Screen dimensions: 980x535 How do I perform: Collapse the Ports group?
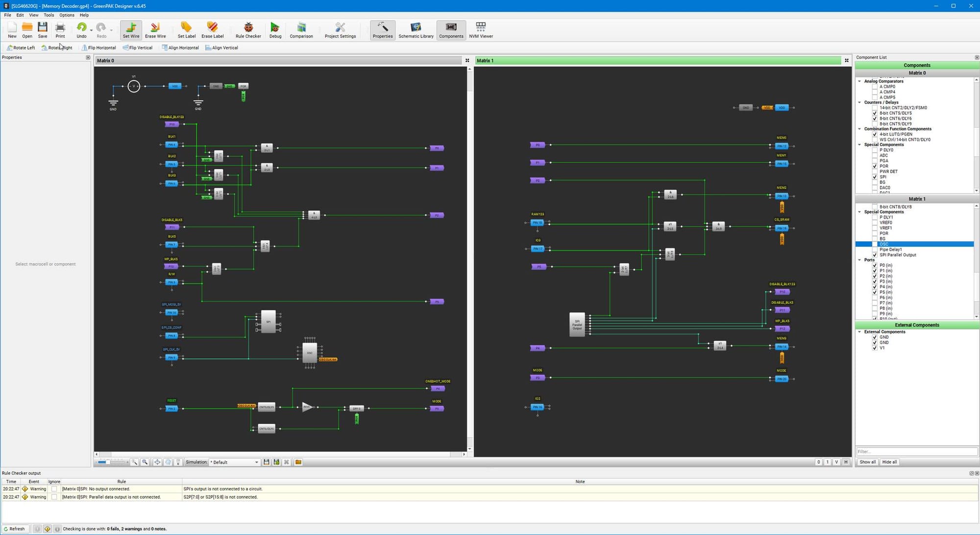click(x=859, y=259)
